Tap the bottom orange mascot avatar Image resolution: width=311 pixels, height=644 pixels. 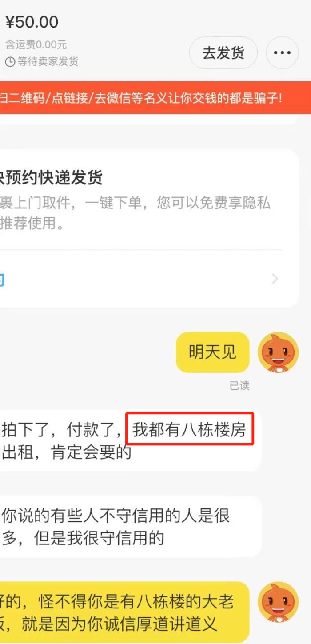[279, 602]
